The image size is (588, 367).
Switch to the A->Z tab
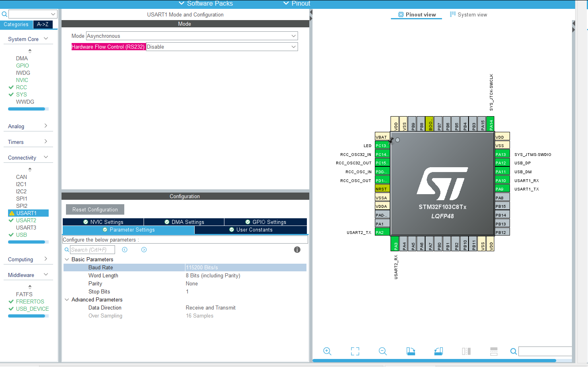(43, 25)
